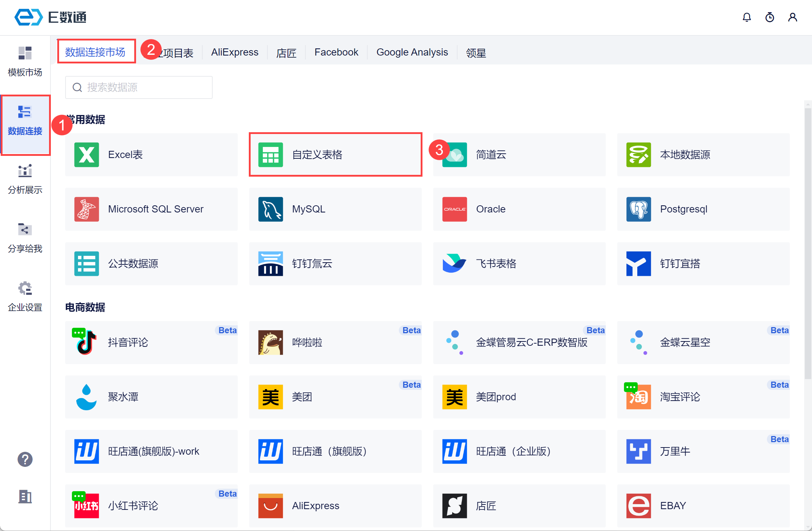
Task: Click the vertical scrollbar on the right
Action: pos(808,244)
